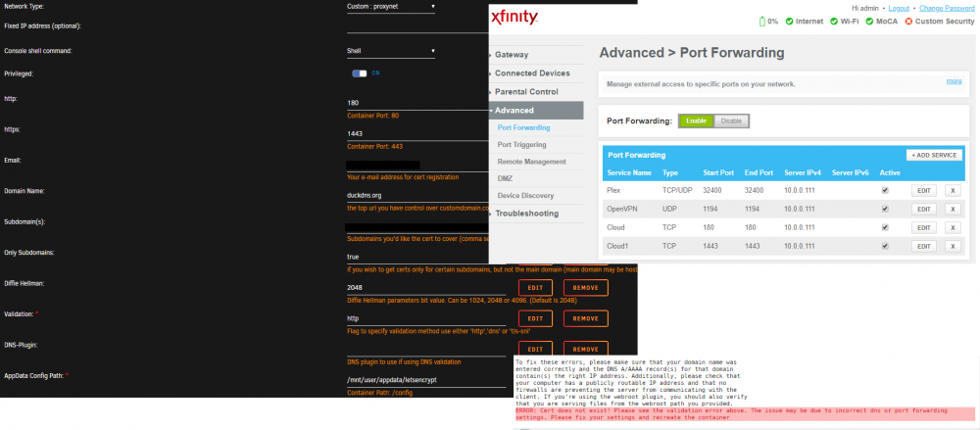Screen dimensions: 980x430
Task: Delete the Plex service with X
Action: coord(953,191)
